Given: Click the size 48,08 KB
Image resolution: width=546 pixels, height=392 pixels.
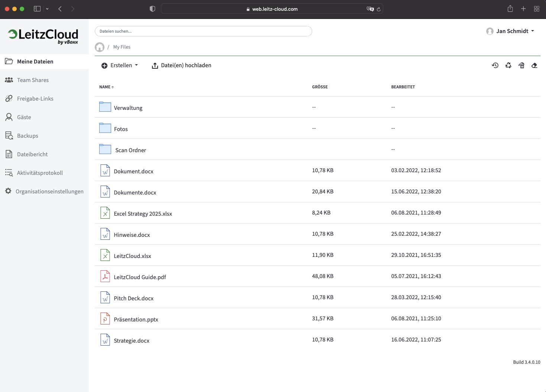Looking at the screenshot, I should click(323, 276).
